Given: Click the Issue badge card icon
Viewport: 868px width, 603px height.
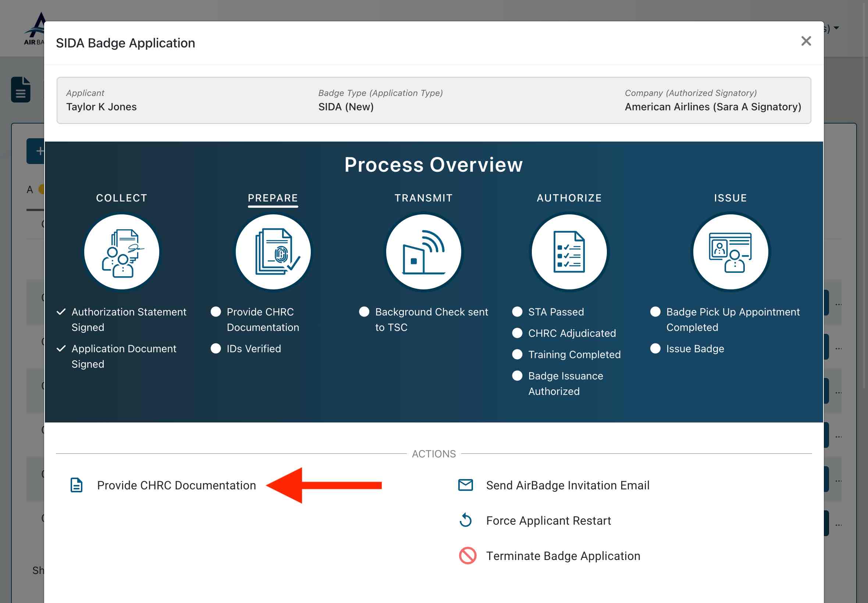Looking at the screenshot, I should click(x=730, y=251).
